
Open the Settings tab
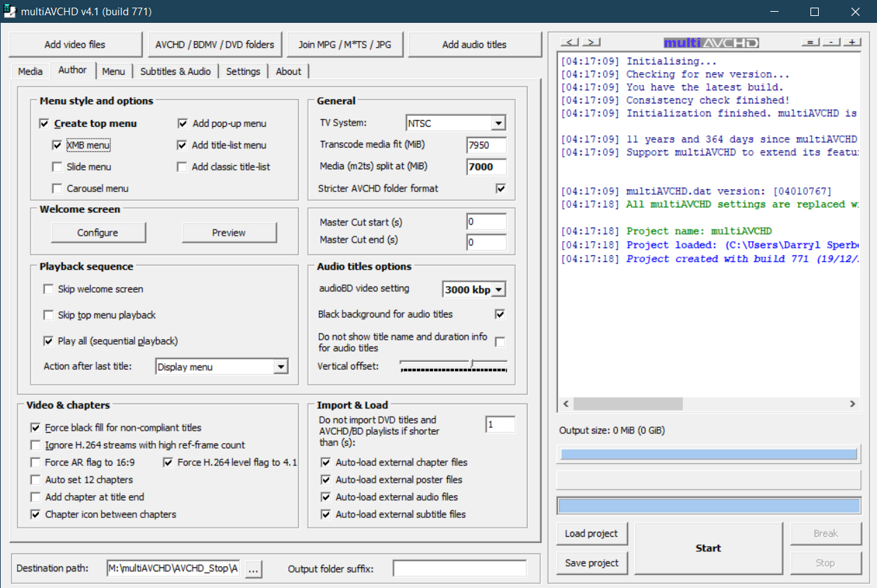point(243,71)
